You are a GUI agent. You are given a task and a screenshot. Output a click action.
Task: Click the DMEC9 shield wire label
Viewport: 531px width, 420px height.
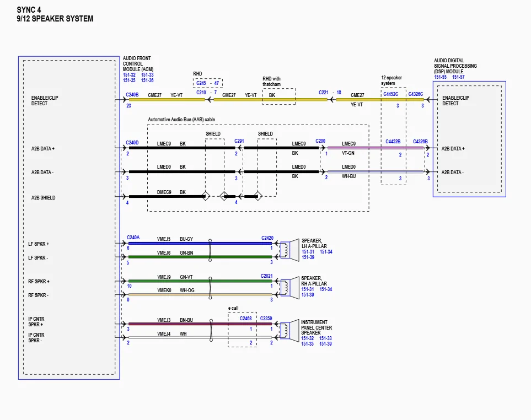(164, 192)
